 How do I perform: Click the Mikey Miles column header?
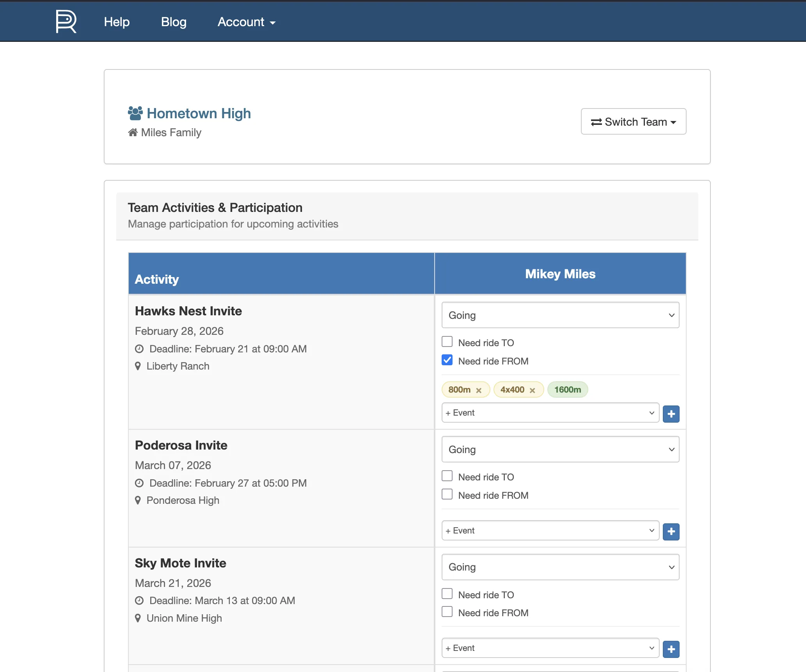[560, 274]
